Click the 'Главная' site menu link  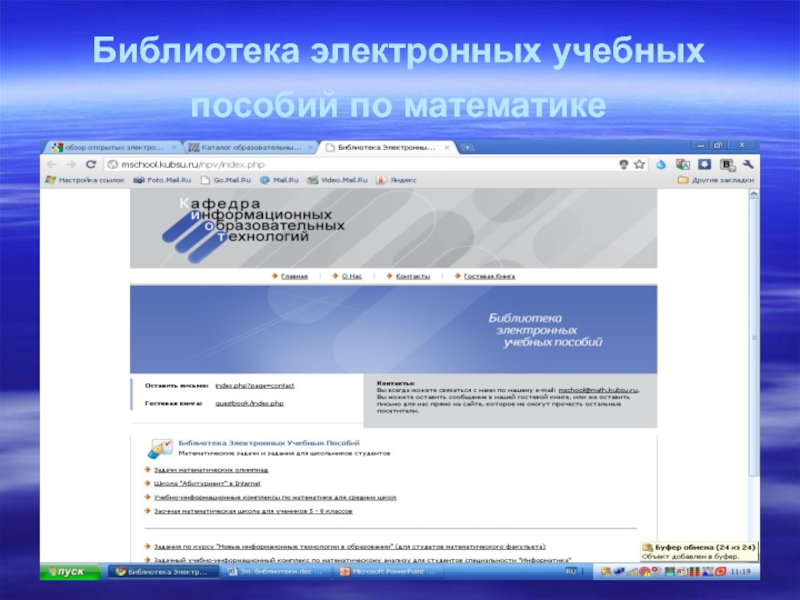tap(294, 276)
